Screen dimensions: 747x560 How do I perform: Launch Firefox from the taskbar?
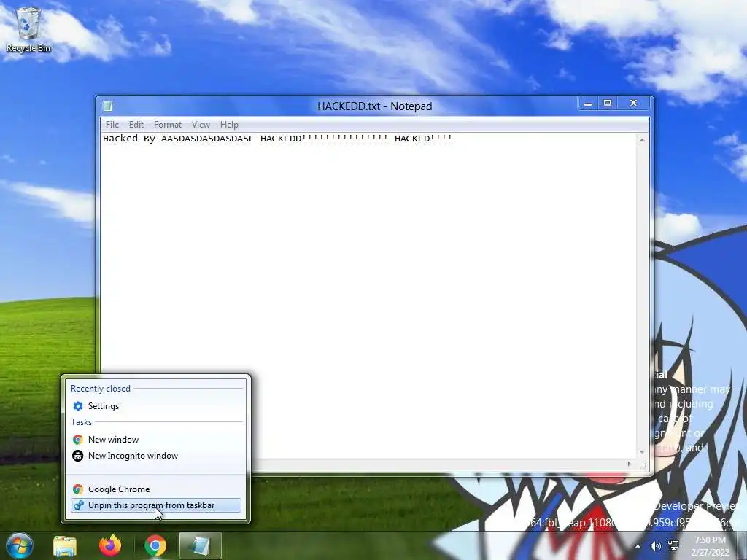[110, 545]
